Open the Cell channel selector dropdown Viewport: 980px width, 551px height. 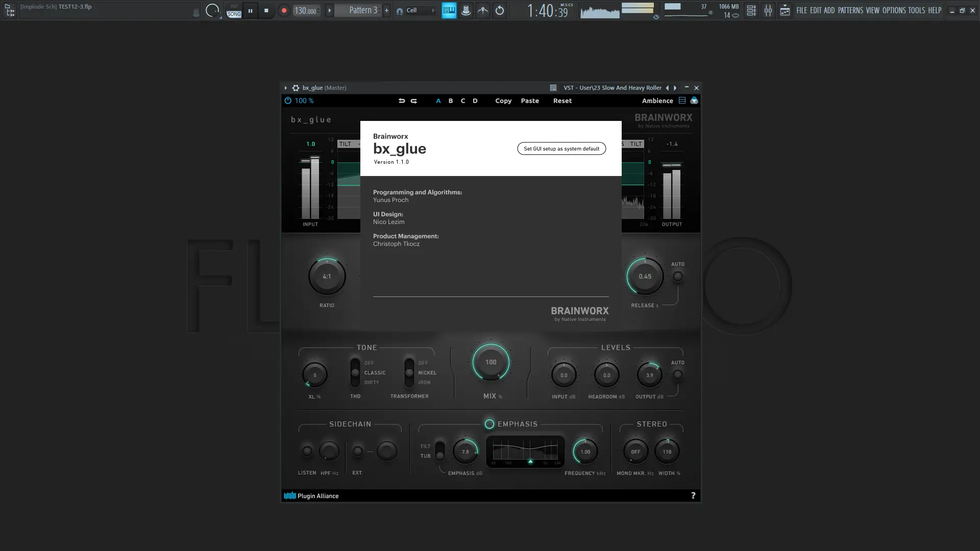(432, 10)
